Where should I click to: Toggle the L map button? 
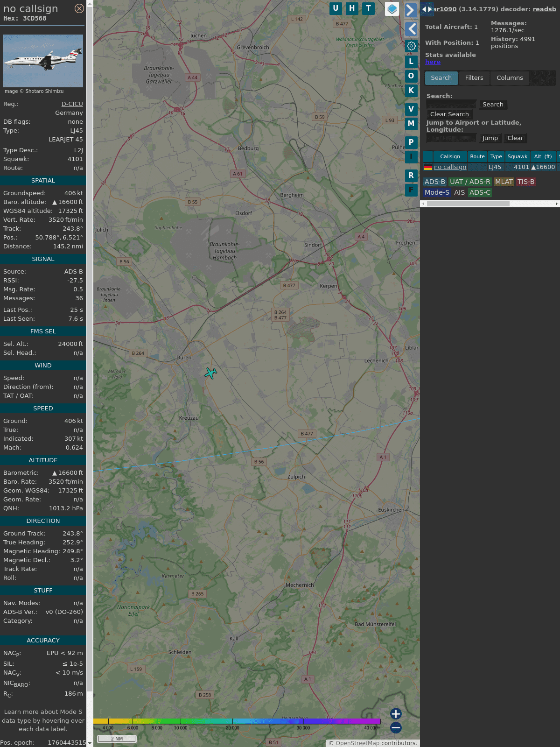411,62
